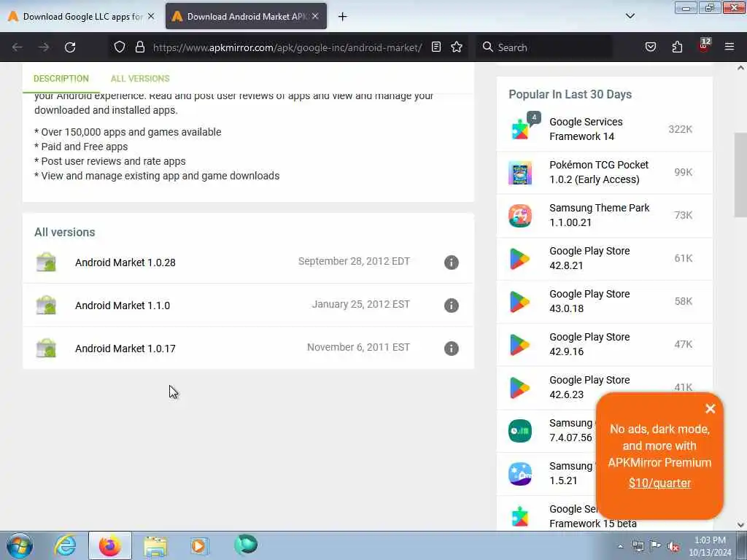This screenshot has width=747, height=560.
Task: Click the Android Market 1.1.0 app icon
Action: 46,306
